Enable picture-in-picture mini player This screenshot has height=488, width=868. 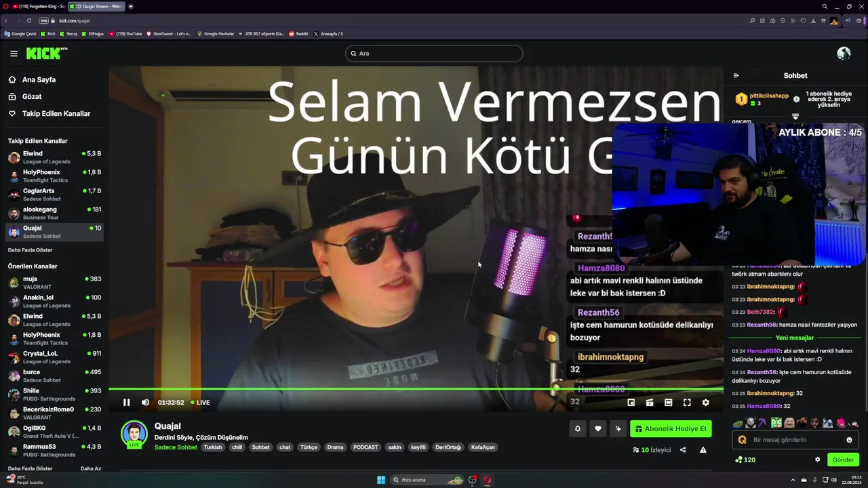tap(631, 403)
